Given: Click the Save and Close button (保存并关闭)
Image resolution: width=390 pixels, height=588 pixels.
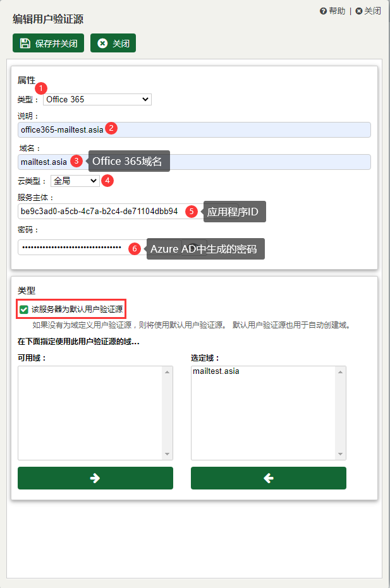Looking at the screenshot, I should [x=48, y=43].
